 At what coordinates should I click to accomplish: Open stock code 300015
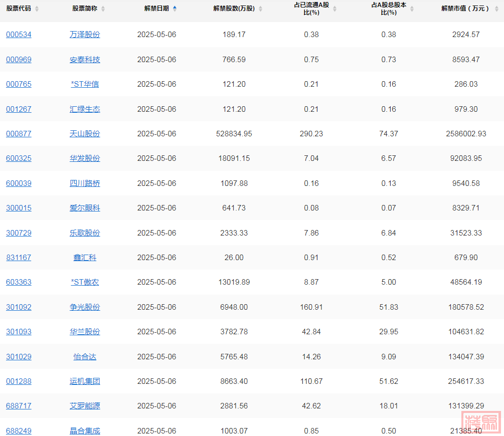coord(19,208)
